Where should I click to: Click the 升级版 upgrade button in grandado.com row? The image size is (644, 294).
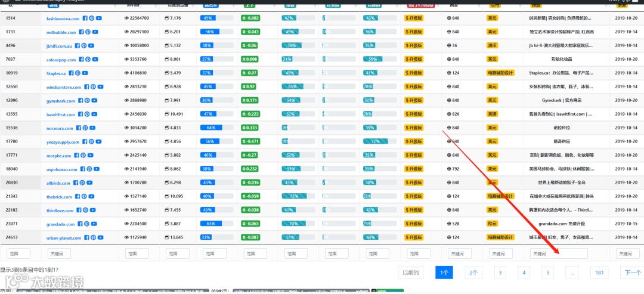point(414,224)
